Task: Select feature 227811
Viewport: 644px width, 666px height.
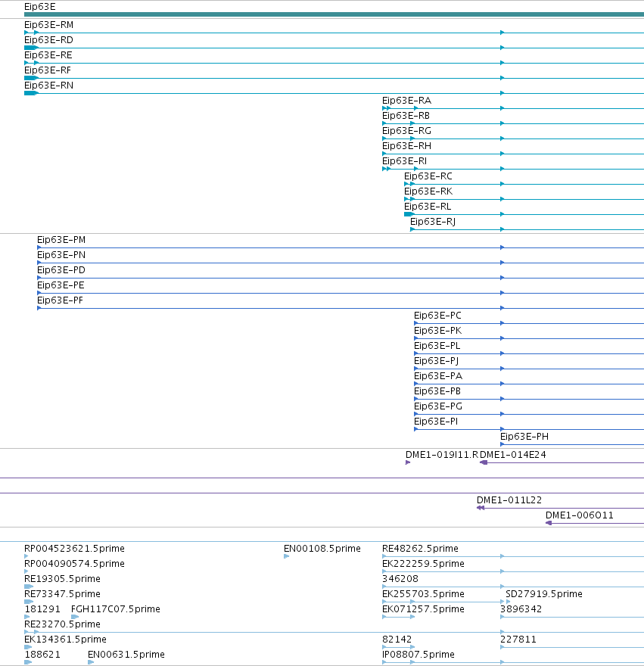Action: (518, 640)
